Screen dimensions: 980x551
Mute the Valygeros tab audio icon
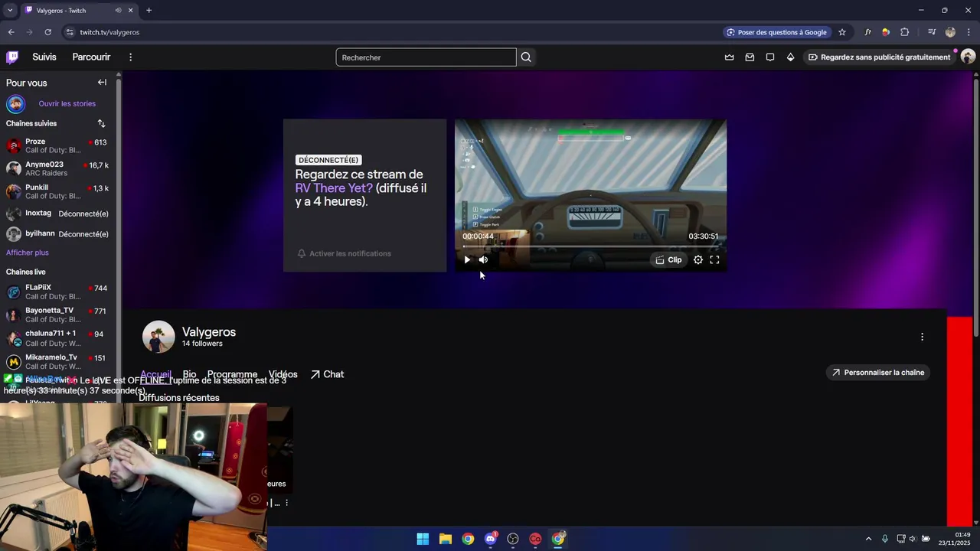click(x=118, y=10)
